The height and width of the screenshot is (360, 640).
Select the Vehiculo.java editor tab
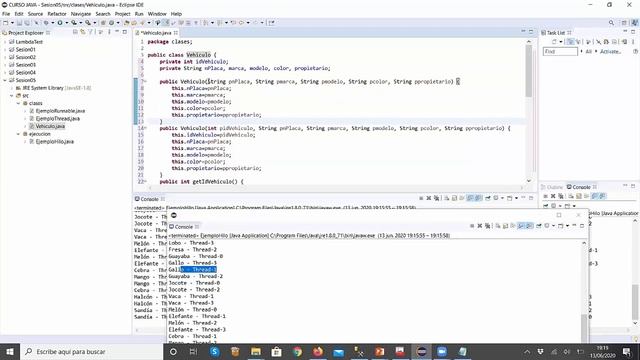coord(157,33)
